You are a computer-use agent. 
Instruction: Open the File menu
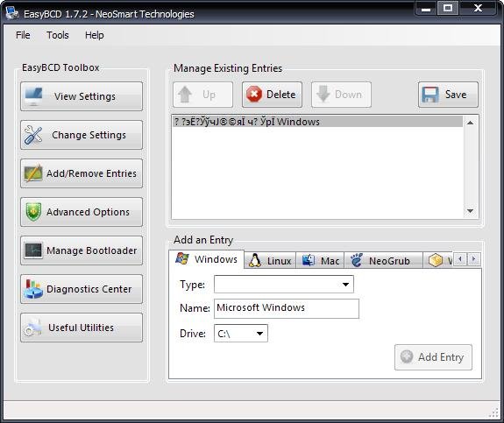coord(23,35)
